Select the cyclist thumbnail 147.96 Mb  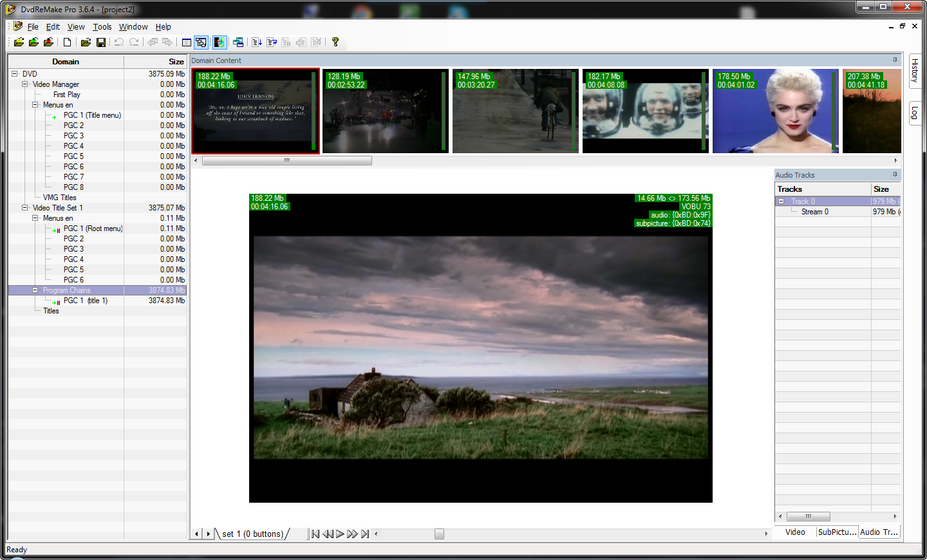point(515,111)
